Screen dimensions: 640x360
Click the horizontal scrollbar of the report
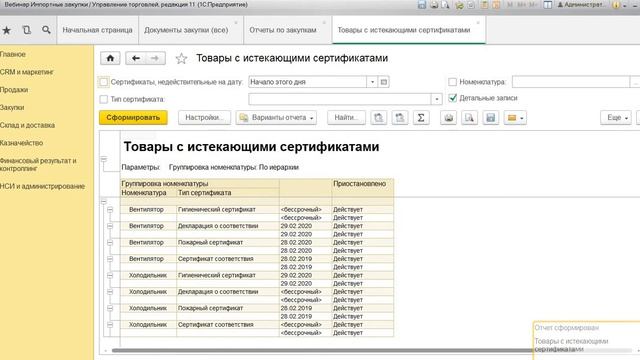[322, 350]
